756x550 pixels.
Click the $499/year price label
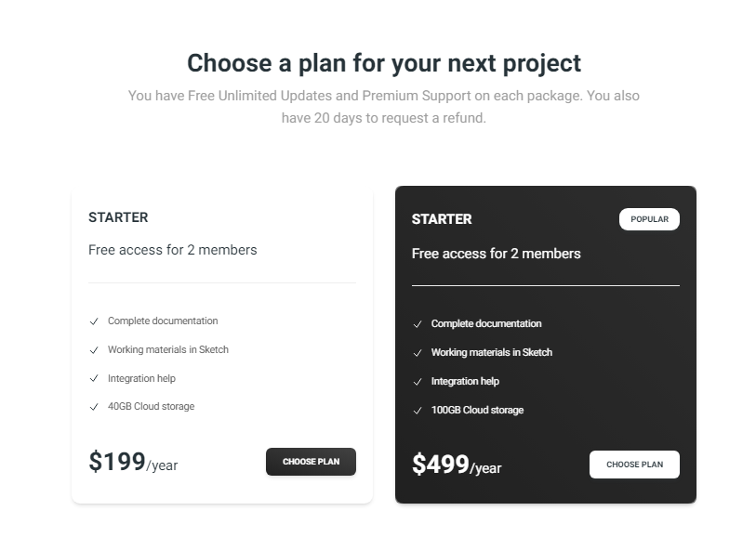457,464
